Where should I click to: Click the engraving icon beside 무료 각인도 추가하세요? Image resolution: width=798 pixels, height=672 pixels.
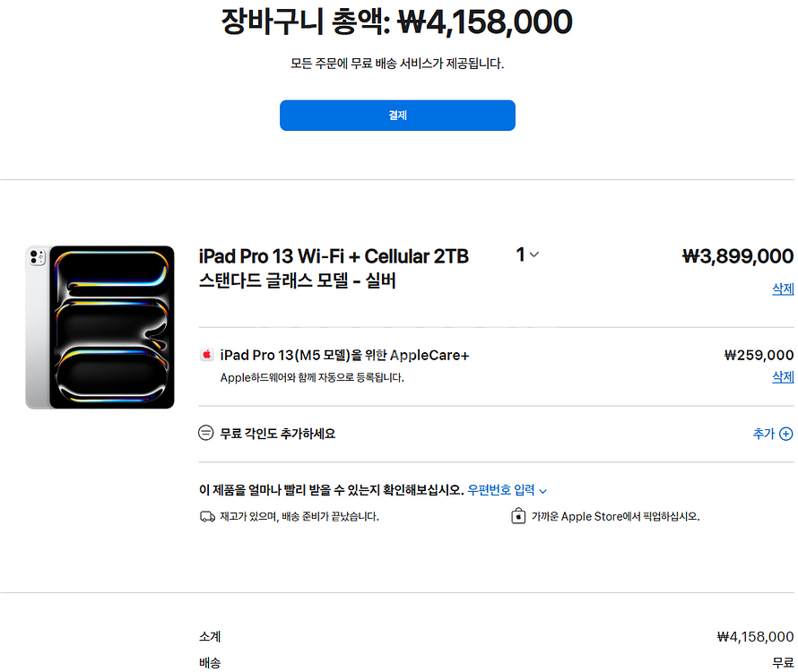coord(206,434)
